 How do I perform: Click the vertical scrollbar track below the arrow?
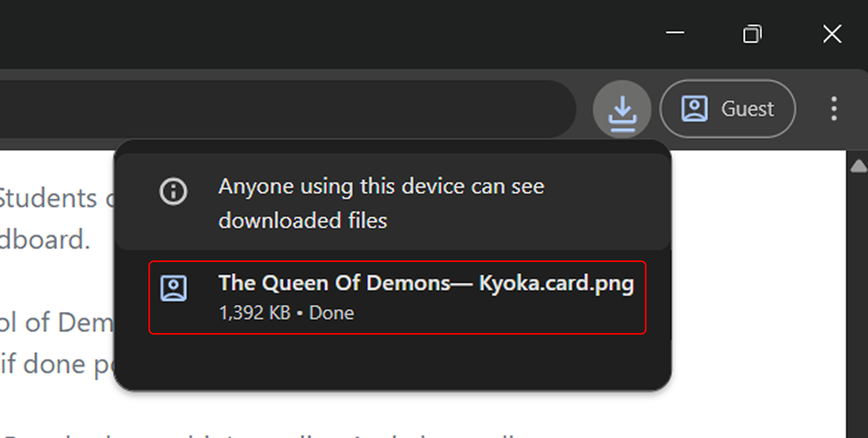click(858, 304)
